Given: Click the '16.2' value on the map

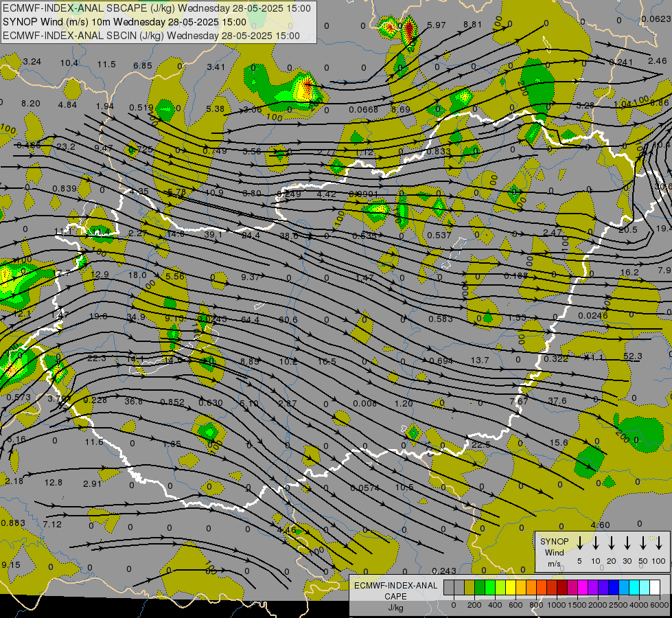Looking at the screenshot, I should pyautogui.click(x=629, y=273).
